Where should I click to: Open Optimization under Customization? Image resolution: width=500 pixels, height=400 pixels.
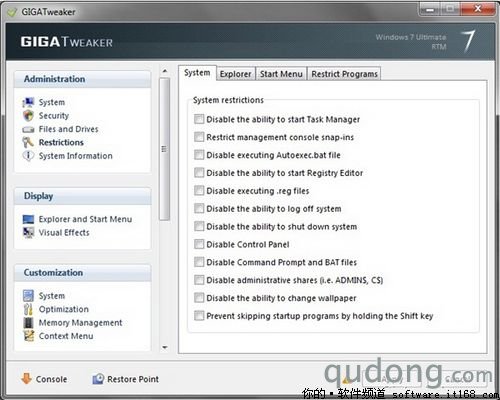click(x=64, y=309)
